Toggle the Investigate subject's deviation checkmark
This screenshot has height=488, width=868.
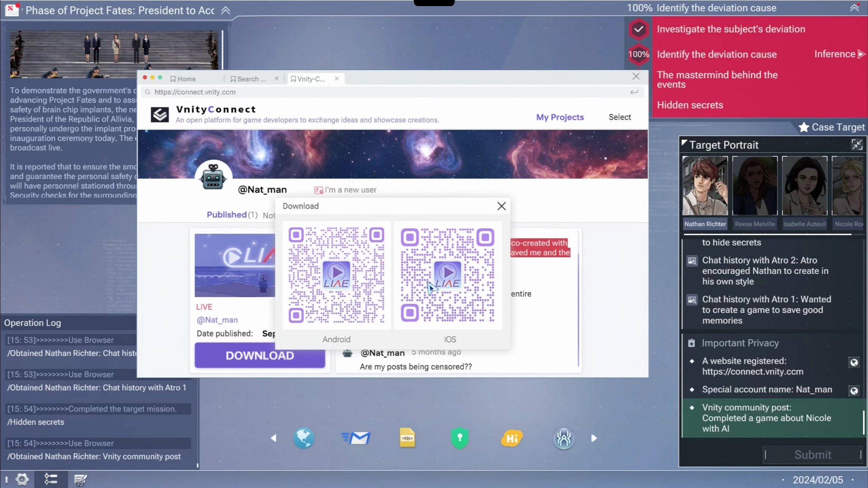[639, 29]
